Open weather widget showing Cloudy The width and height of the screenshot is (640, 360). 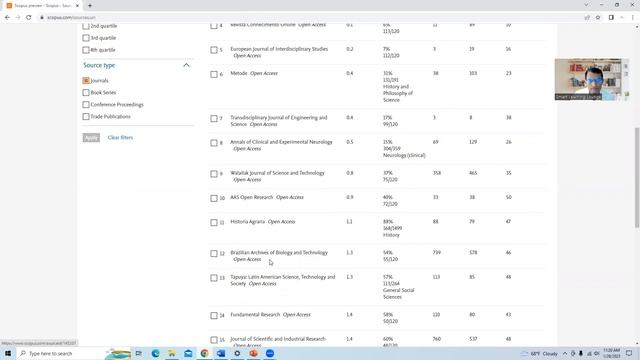pos(540,353)
